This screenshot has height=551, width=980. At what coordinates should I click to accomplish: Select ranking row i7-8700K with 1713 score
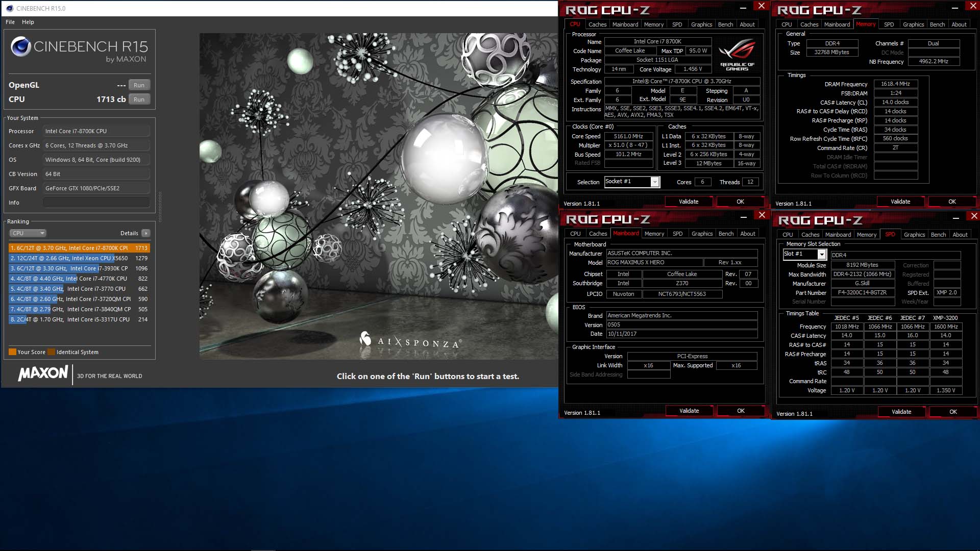pyautogui.click(x=79, y=248)
